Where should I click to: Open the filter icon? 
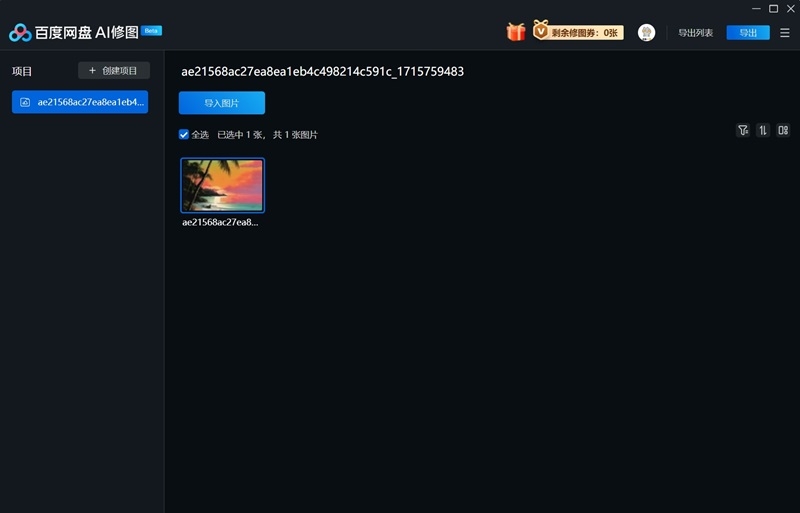(743, 131)
